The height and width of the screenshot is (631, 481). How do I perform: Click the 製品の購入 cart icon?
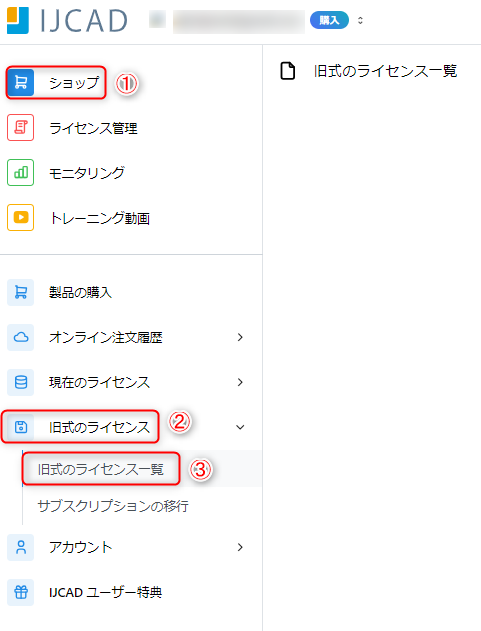[21, 292]
